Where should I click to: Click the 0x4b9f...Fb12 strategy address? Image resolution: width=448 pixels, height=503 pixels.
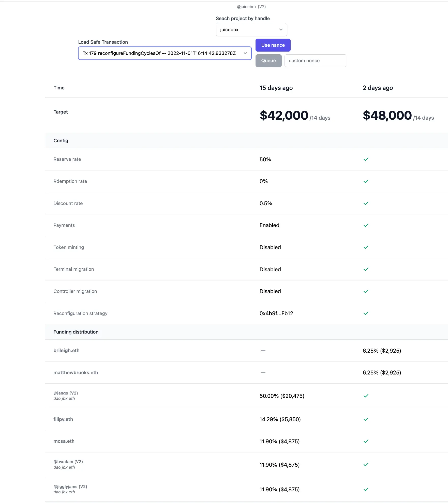276,313
